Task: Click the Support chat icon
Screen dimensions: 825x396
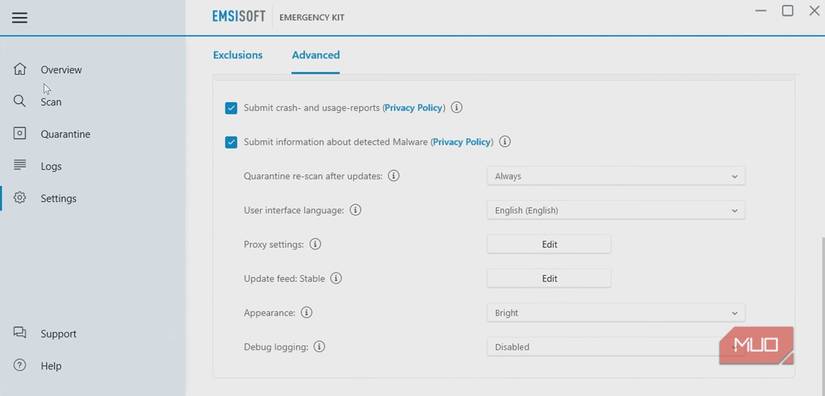Action: pos(19,332)
